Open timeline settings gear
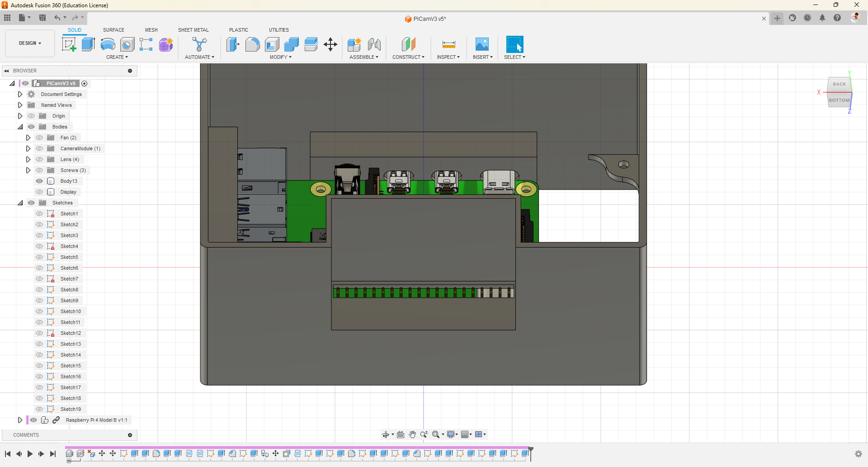This screenshot has height=467, width=868. point(858,454)
